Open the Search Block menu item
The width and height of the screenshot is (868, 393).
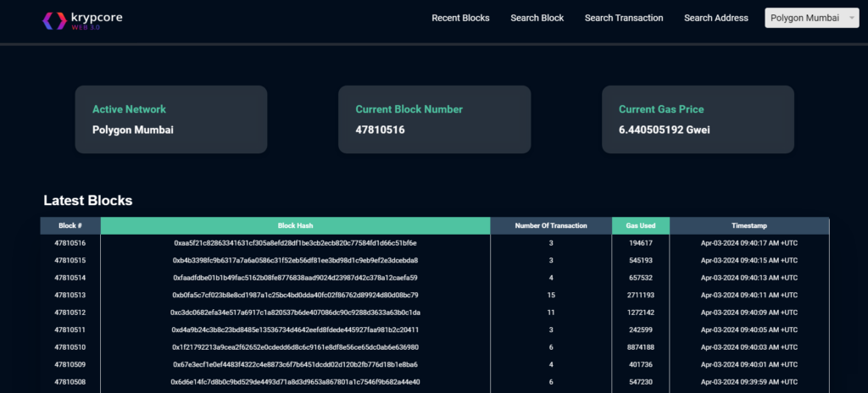pos(537,18)
